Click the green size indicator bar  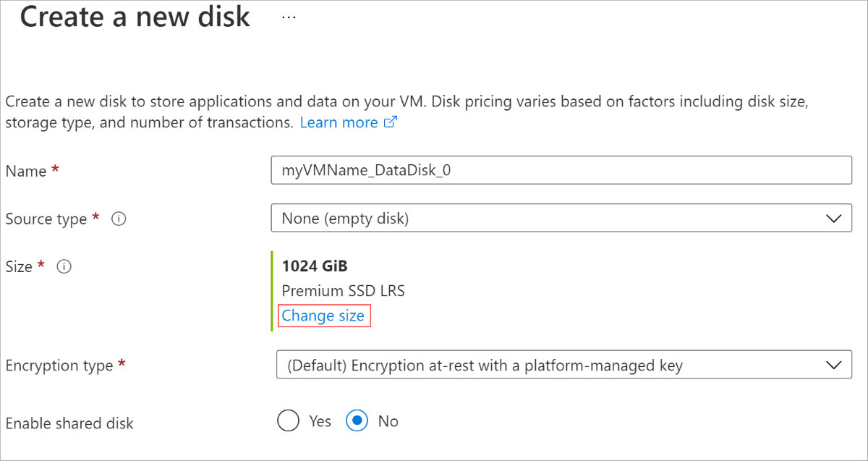pyautogui.click(x=272, y=289)
